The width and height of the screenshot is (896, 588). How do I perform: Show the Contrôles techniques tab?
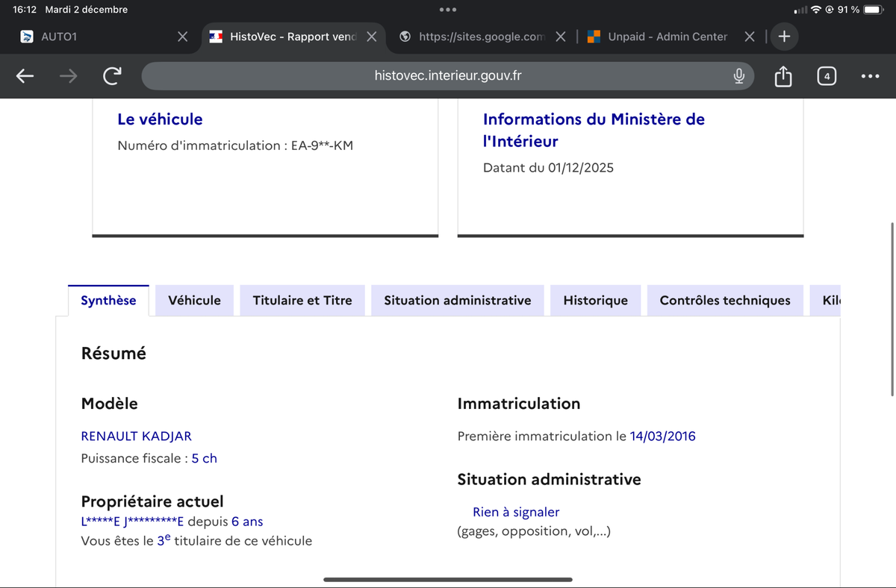724,300
